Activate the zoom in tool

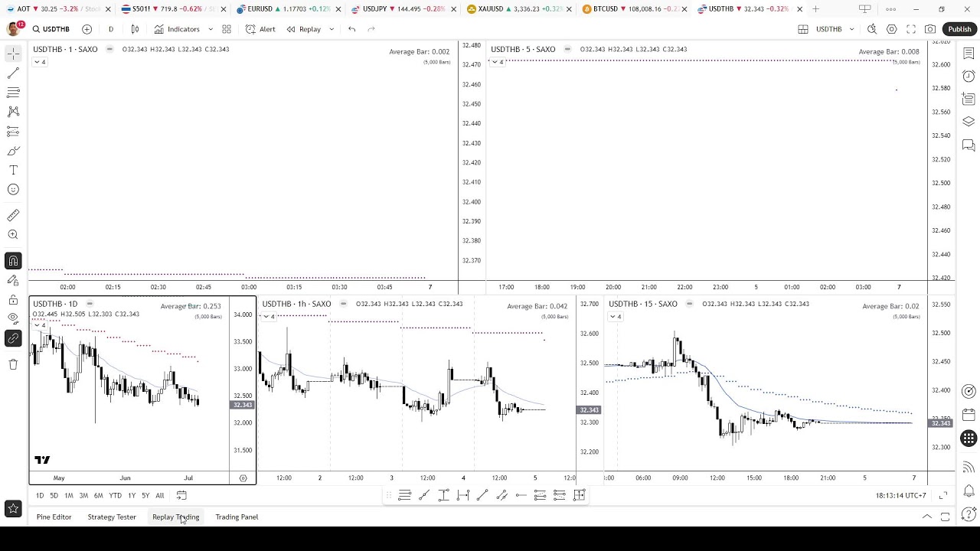tap(13, 235)
